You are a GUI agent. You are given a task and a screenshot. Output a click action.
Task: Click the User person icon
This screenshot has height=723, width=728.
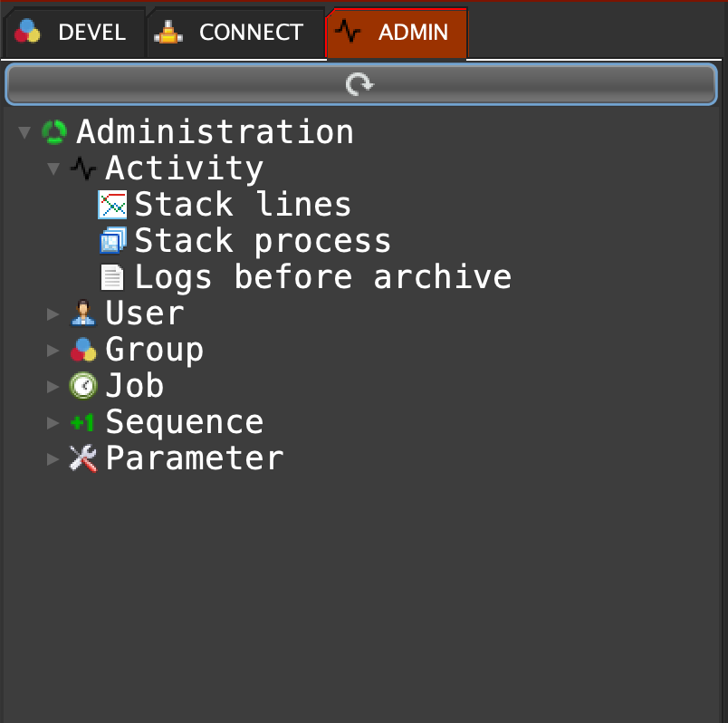tap(83, 313)
